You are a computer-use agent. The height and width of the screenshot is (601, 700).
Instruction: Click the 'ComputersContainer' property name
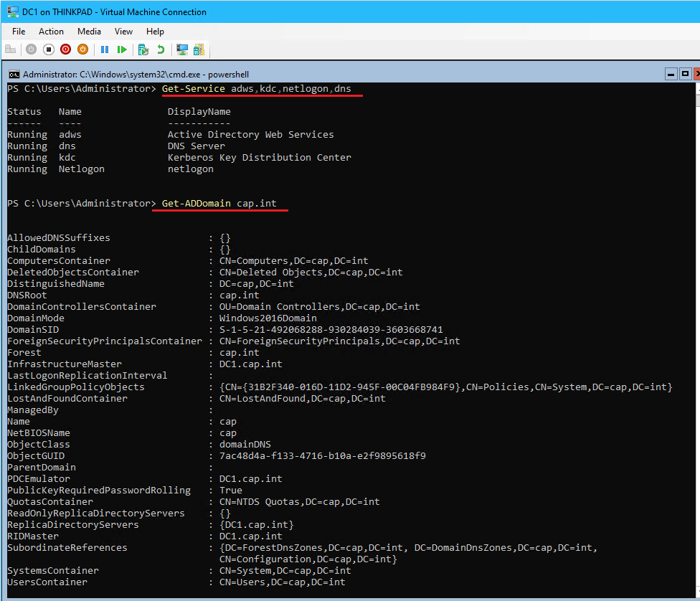pos(59,261)
